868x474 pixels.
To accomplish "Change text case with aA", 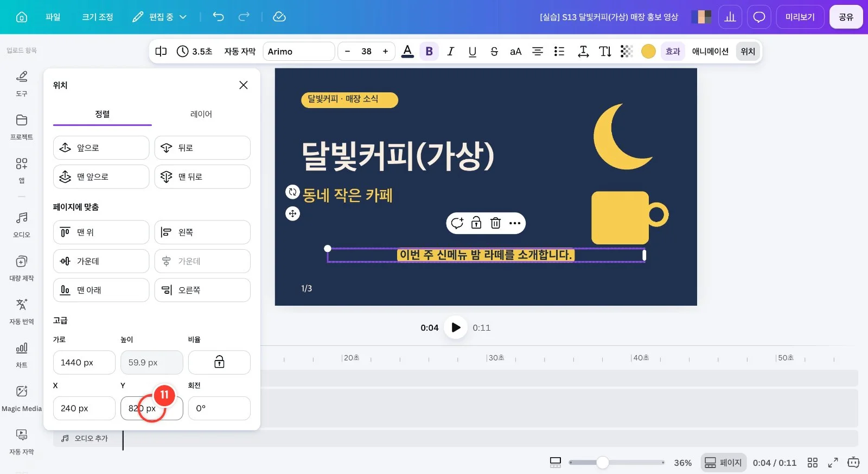I will [x=515, y=52].
